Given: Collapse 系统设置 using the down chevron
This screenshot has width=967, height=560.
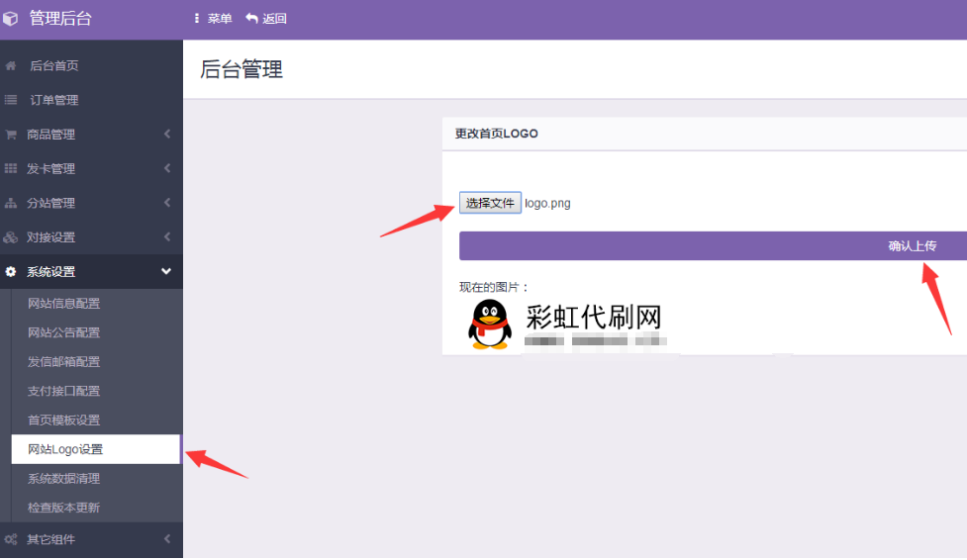Looking at the screenshot, I should [x=166, y=272].
